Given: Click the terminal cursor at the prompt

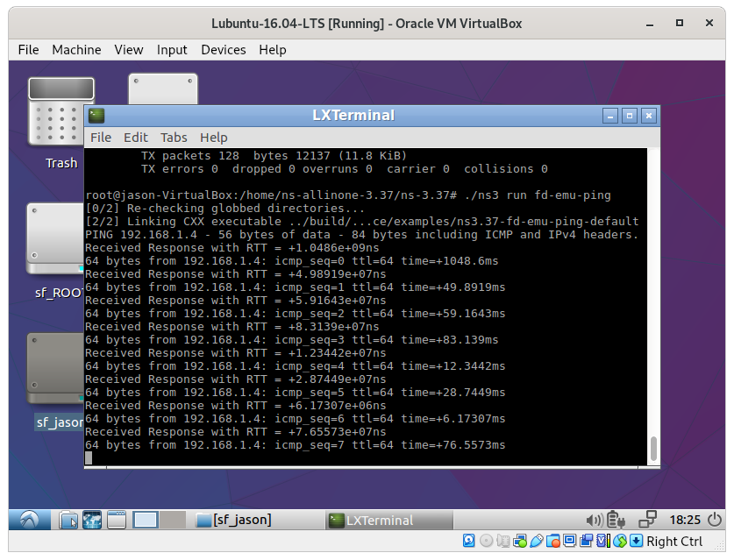Looking at the screenshot, I should pyautogui.click(x=89, y=458).
